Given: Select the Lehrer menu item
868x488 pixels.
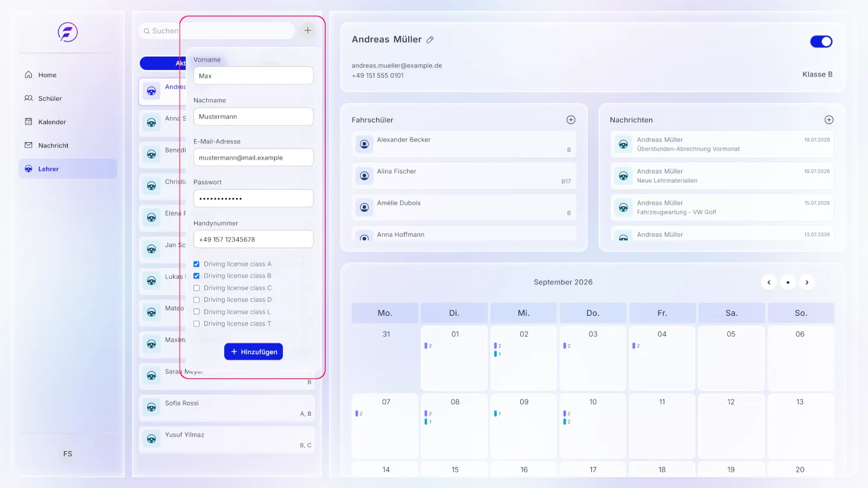Looking at the screenshot, I should pyautogui.click(x=68, y=169).
